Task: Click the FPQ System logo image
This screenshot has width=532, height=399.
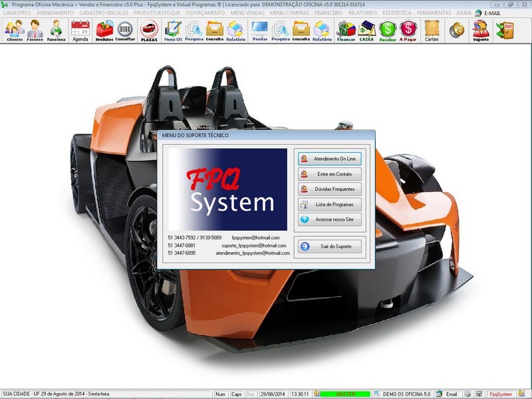Action: pyautogui.click(x=227, y=190)
